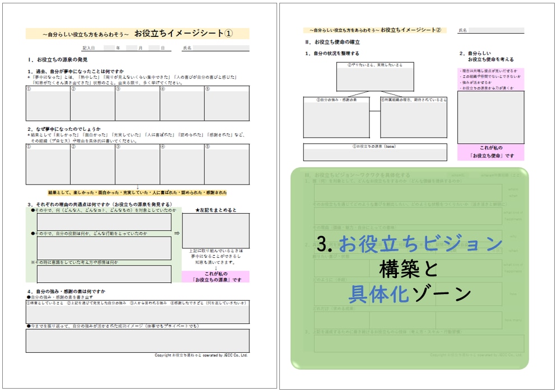This screenshot has width=557, height=392.
Task: Click the 氏名 name field on sheet ②
Action: click(x=496, y=31)
